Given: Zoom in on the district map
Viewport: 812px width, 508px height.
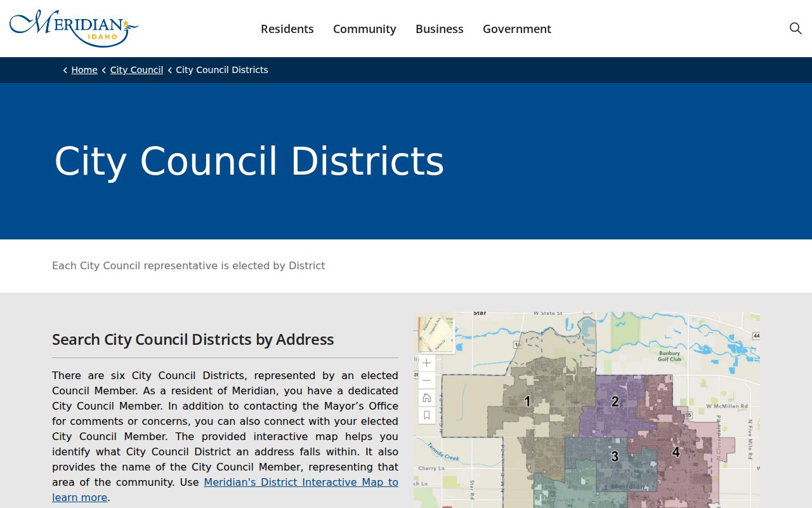Looking at the screenshot, I should coord(427,363).
